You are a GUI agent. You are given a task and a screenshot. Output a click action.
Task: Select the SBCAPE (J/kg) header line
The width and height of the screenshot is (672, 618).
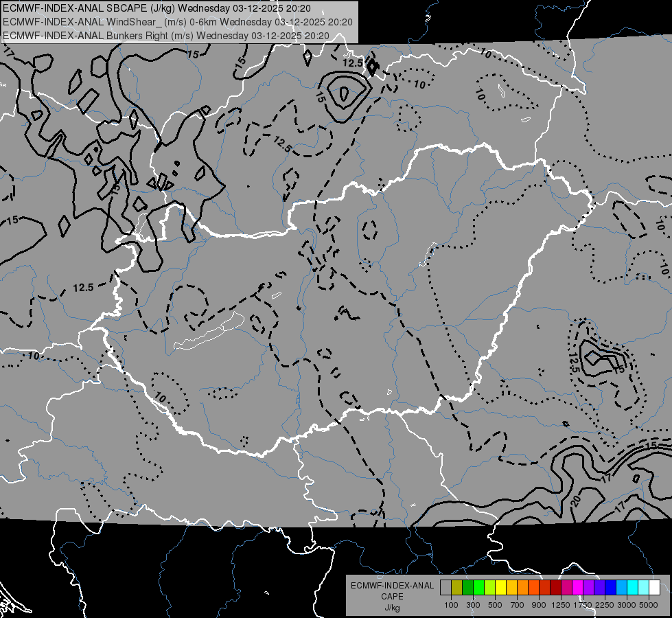click(157, 8)
